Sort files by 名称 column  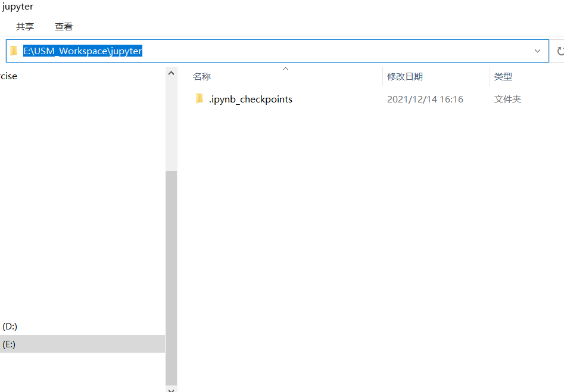[202, 76]
